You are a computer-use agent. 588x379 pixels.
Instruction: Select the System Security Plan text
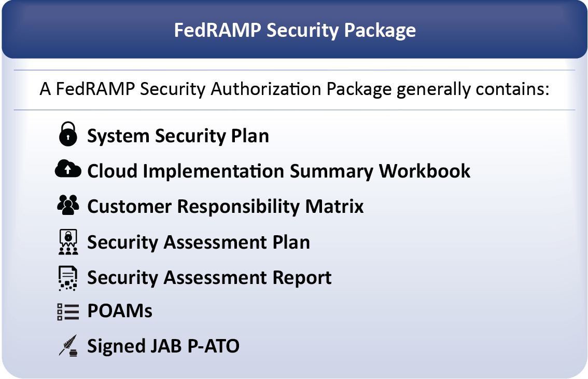pos(178,136)
